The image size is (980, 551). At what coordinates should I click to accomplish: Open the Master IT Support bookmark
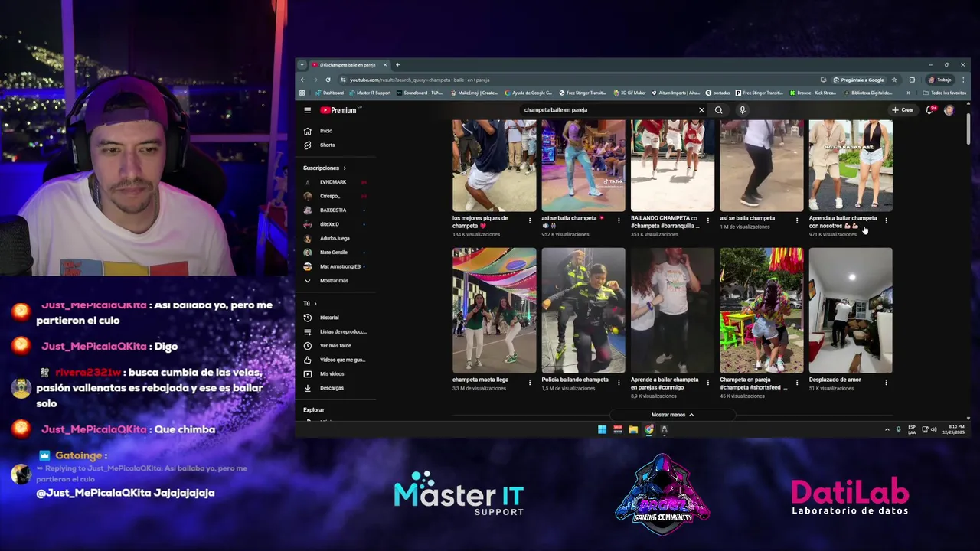(x=370, y=93)
